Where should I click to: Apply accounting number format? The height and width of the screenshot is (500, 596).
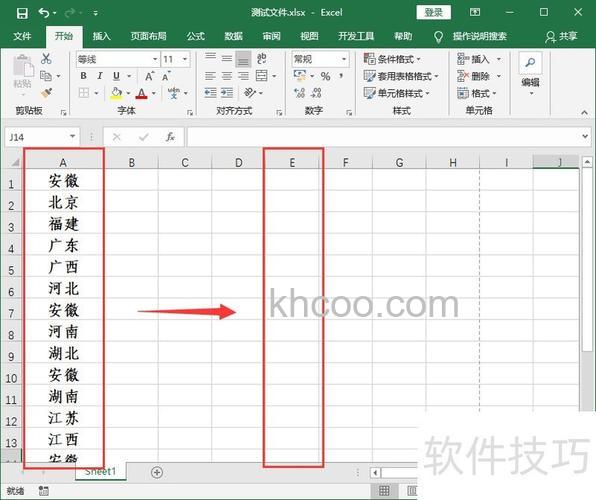[300, 76]
